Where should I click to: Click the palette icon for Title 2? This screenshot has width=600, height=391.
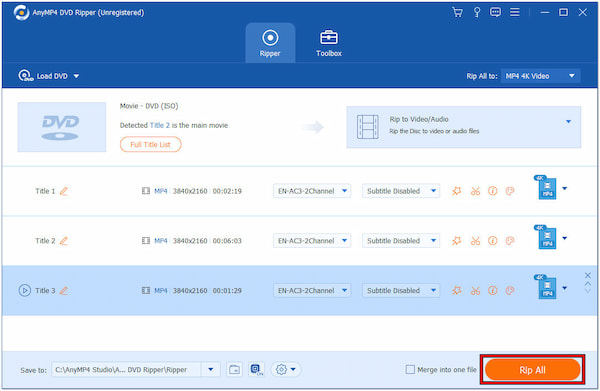coord(510,241)
